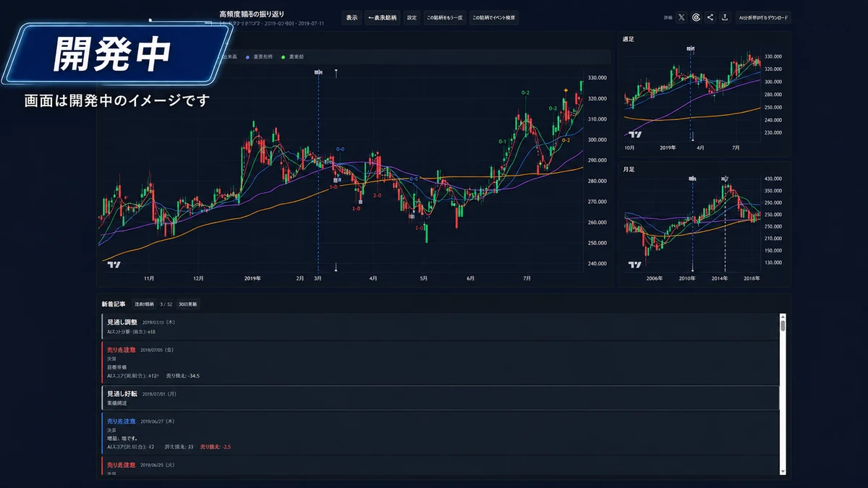This screenshot has height=488, width=868.
Task: Click the share icon in the header
Action: click(710, 17)
